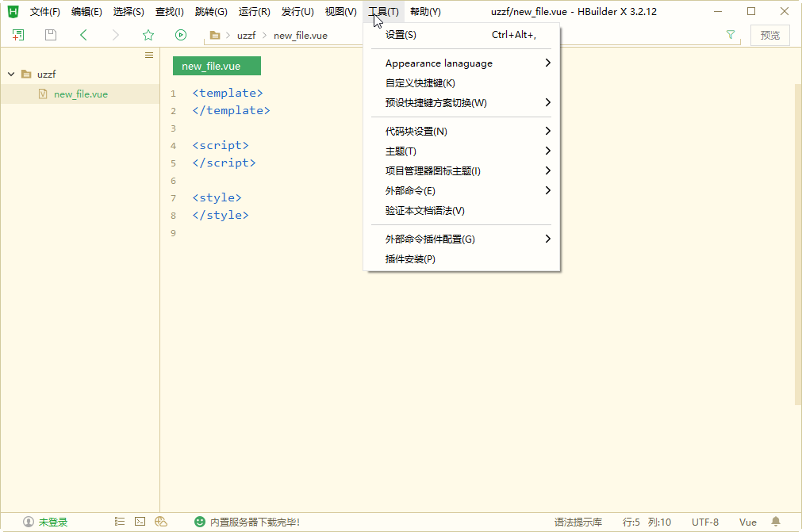
Task: Click the vue file icon beside new_file.vue
Action: point(43,94)
